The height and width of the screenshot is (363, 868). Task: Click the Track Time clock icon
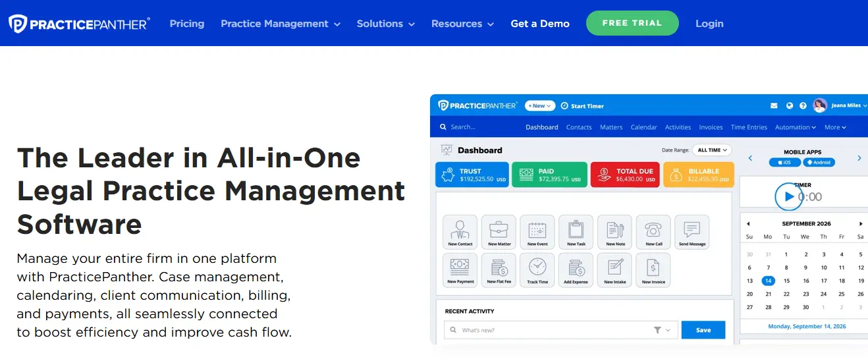click(537, 270)
